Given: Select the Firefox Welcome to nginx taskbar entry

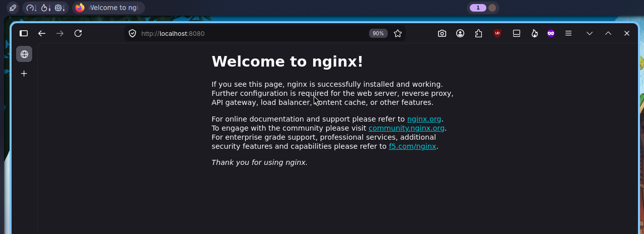Looking at the screenshot, I should tap(108, 8).
